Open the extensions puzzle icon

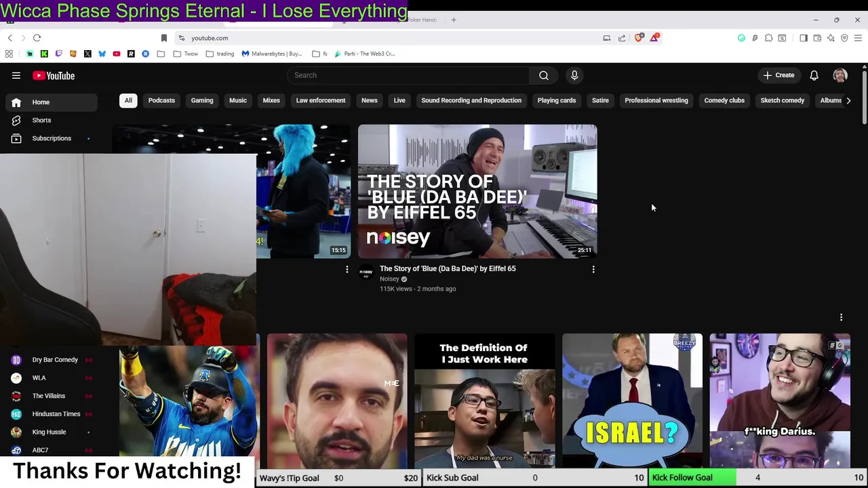coord(768,38)
